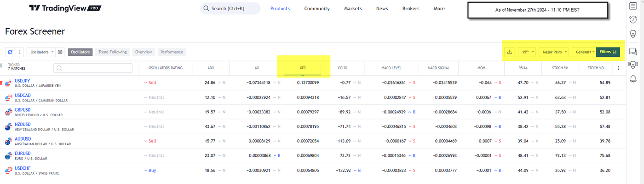The image size is (644, 184).
Task: Open the notifications bell icon
Action: [633, 78]
